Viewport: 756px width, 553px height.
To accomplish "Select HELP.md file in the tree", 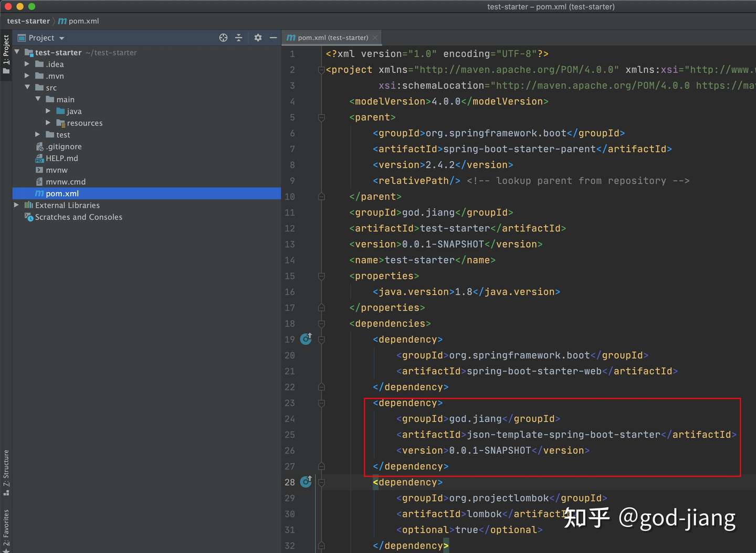I will click(x=62, y=158).
